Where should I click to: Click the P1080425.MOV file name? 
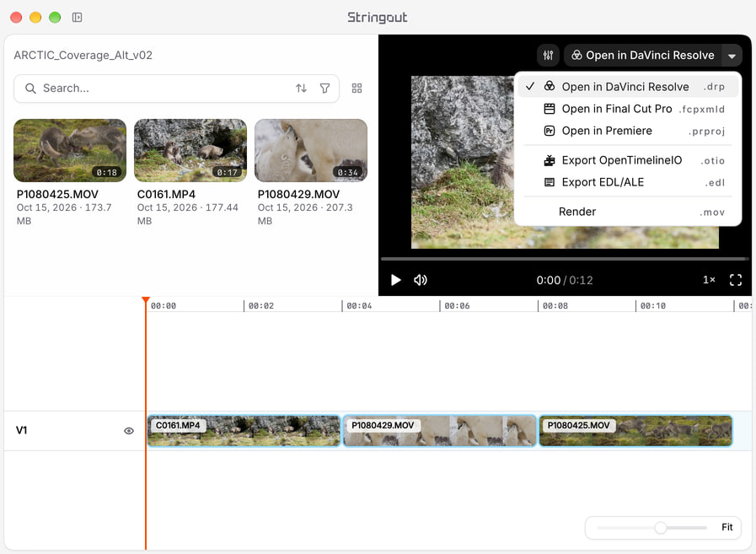pos(57,194)
